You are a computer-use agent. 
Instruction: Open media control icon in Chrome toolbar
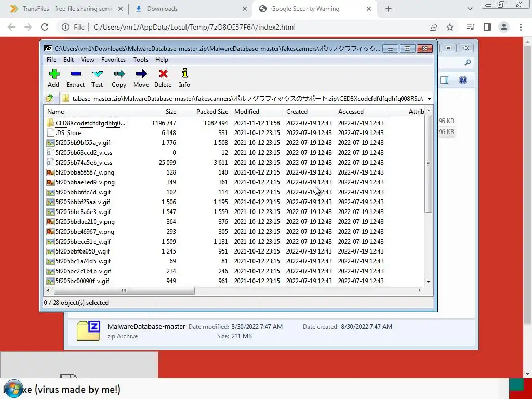click(471, 27)
